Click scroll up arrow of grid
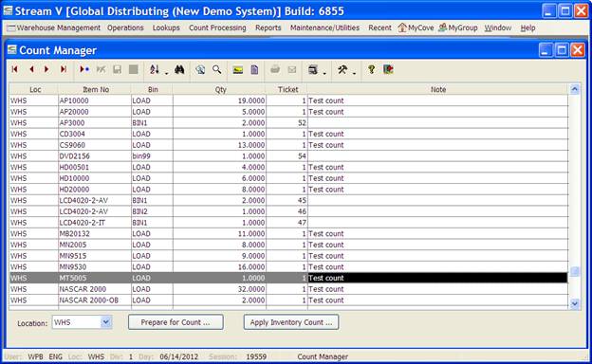592x364 pixels. coord(574,89)
